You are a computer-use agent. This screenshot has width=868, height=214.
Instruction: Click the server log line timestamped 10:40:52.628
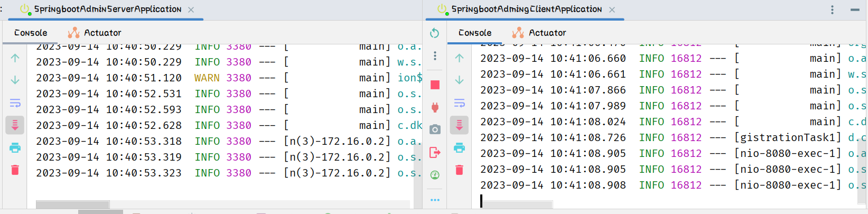(x=229, y=125)
